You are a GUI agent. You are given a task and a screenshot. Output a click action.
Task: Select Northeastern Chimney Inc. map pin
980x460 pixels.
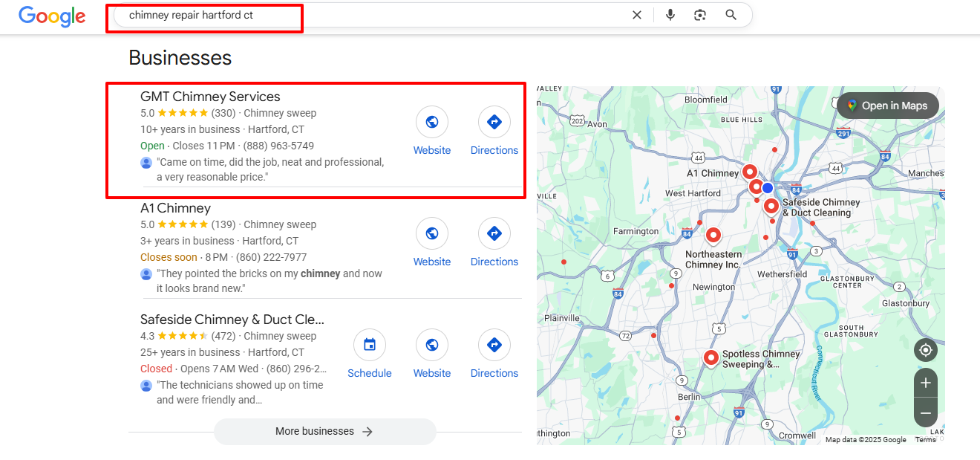pos(713,236)
